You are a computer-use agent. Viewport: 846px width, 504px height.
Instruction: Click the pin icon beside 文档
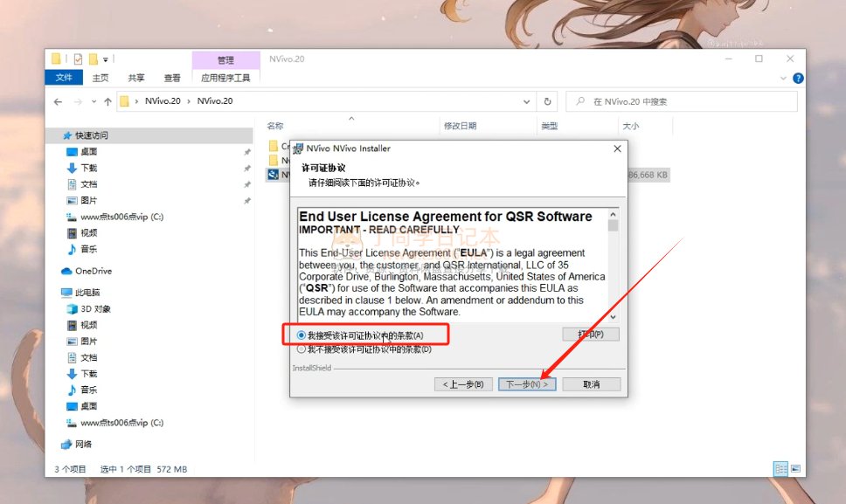(x=247, y=184)
